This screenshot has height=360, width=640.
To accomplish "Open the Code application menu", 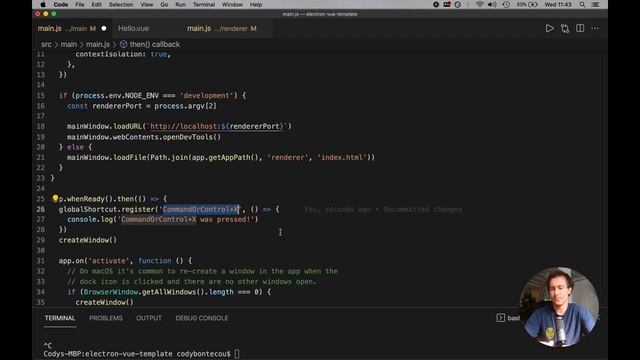I will coord(61,4).
